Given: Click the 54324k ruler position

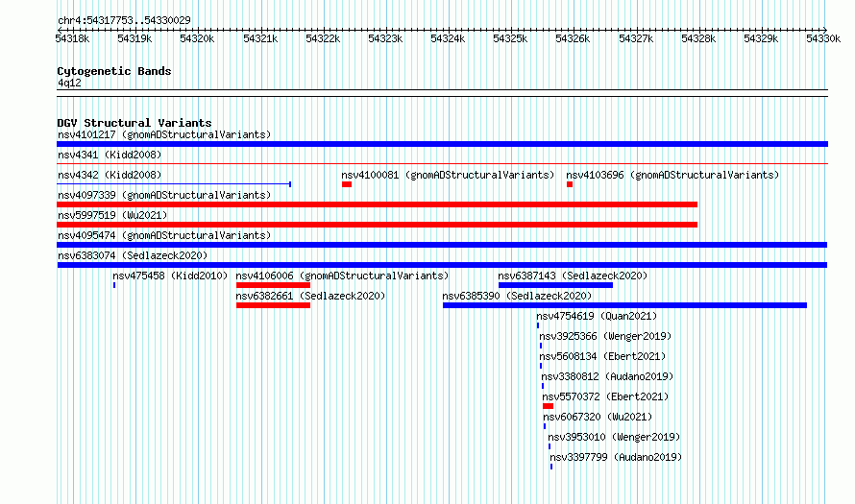Looking at the screenshot, I should point(449,38).
